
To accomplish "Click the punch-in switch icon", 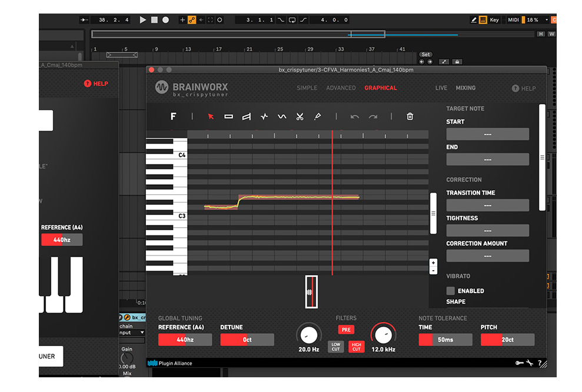I will point(281,20).
